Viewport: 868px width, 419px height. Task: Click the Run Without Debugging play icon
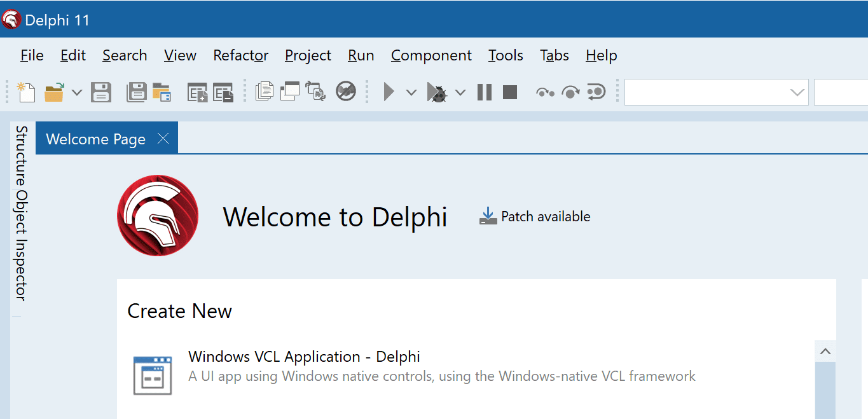(x=389, y=92)
